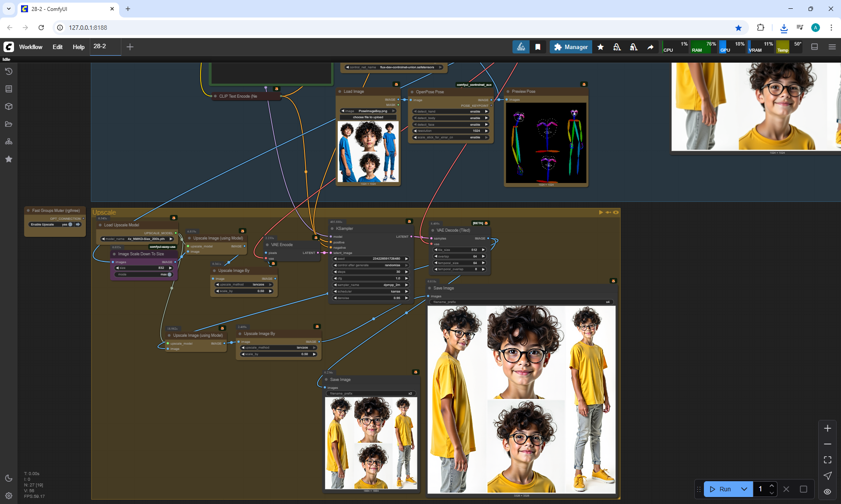Image resolution: width=841 pixels, height=504 pixels.
Task: Open the Workflow menu
Action: pyautogui.click(x=31, y=47)
